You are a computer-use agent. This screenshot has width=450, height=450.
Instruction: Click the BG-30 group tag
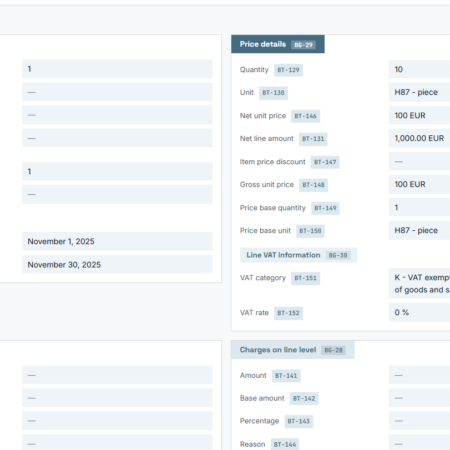pyautogui.click(x=338, y=255)
